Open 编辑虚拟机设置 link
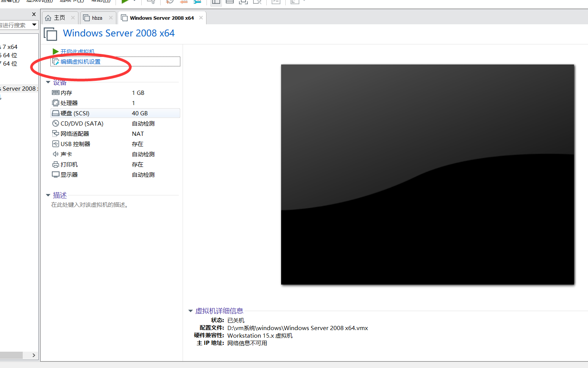Image resolution: width=588 pixels, height=368 pixels. [x=80, y=61]
